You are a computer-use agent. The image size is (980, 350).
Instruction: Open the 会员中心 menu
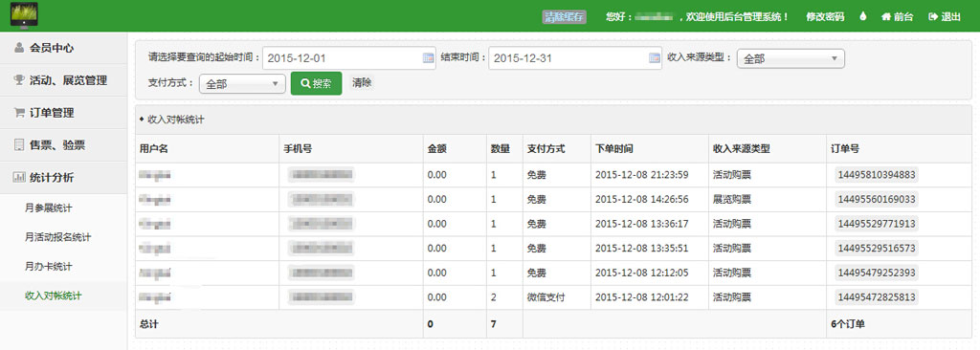click(x=63, y=48)
